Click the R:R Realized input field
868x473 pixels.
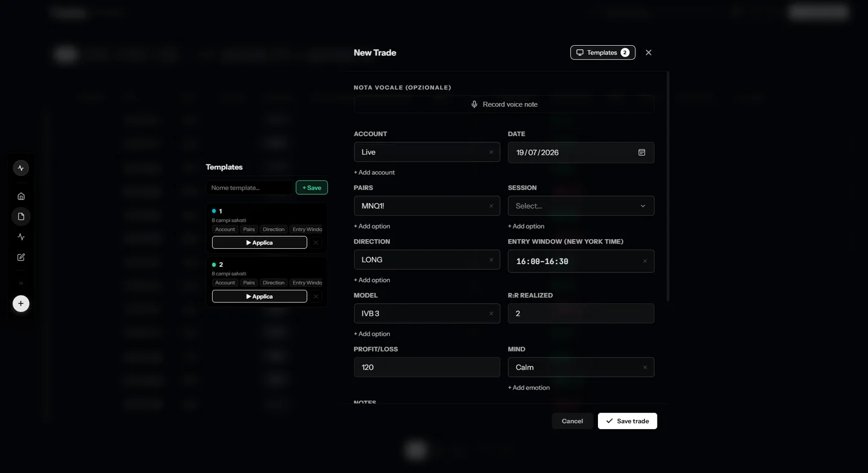(581, 313)
